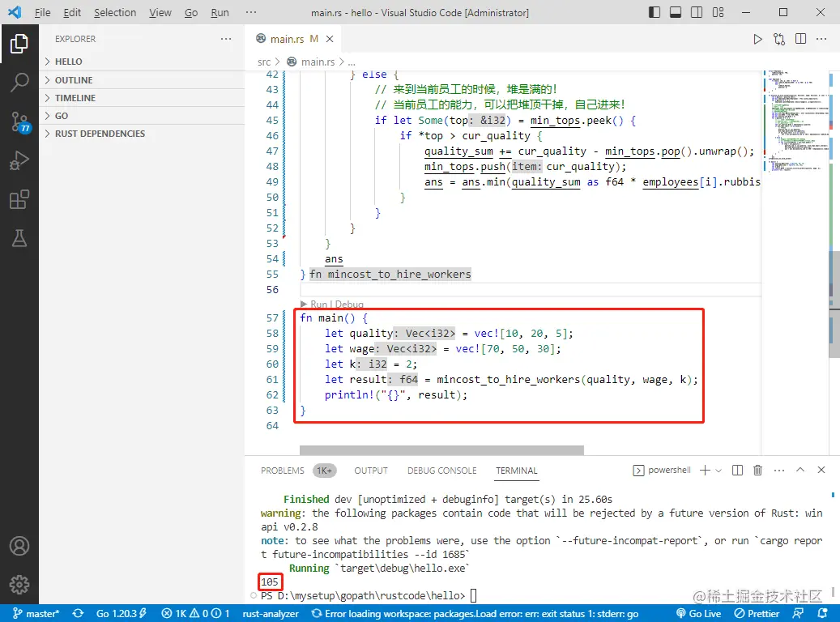Click the Run file play button in the editor title bar

coord(757,39)
